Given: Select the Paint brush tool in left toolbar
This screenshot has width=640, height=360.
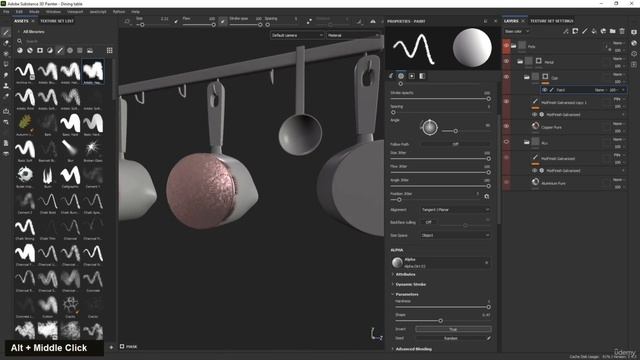Looking at the screenshot, I should [6, 32].
